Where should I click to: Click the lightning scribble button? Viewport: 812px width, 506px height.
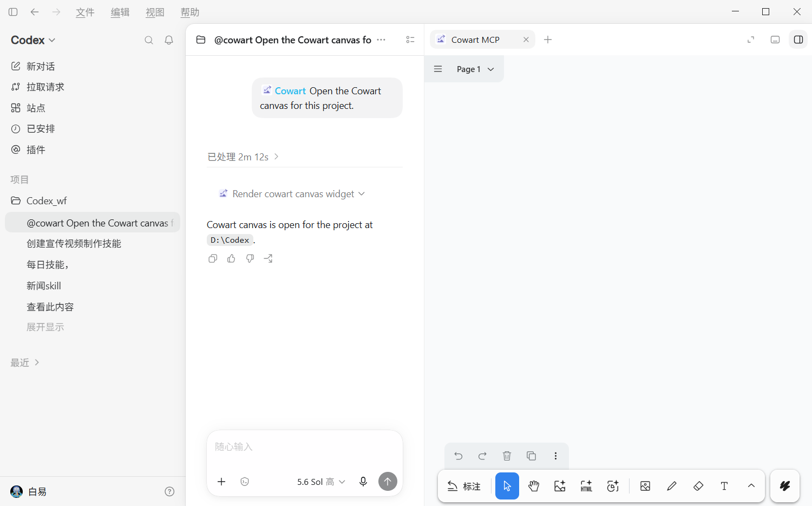[x=785, y=486]
